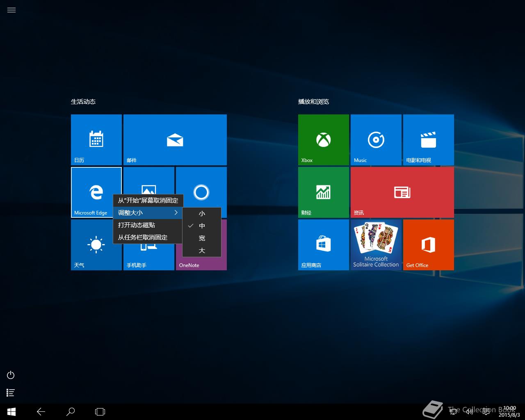
Task: Choose small size 小
Action: tap(202, 214)
